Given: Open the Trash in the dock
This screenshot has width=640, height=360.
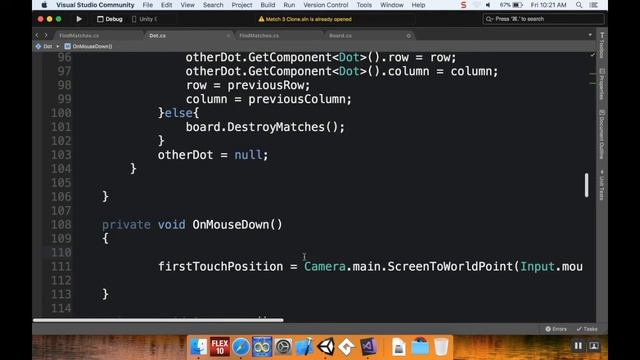Looking at the screenshot, I should (x=441, y=347).
